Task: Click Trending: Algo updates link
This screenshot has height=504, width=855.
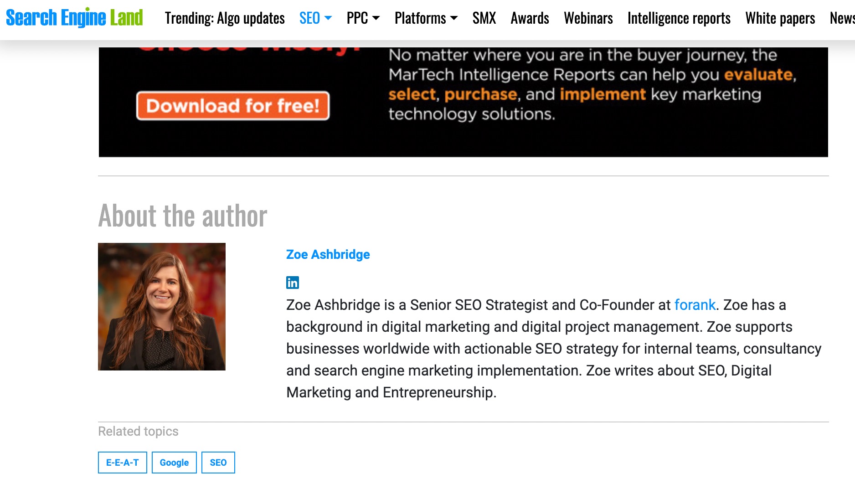Action: tap(225, 18)
